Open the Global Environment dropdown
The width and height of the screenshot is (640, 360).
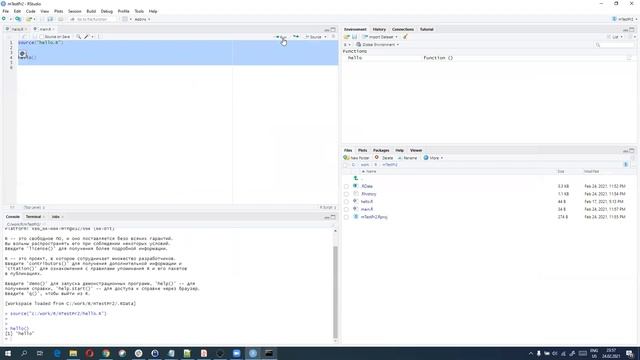pos(377,44)
